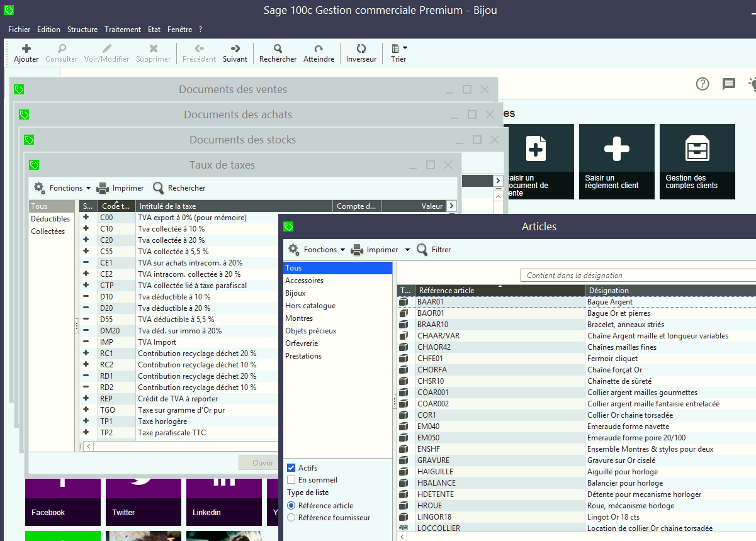Click the Désignation column header

pos(670,291)
